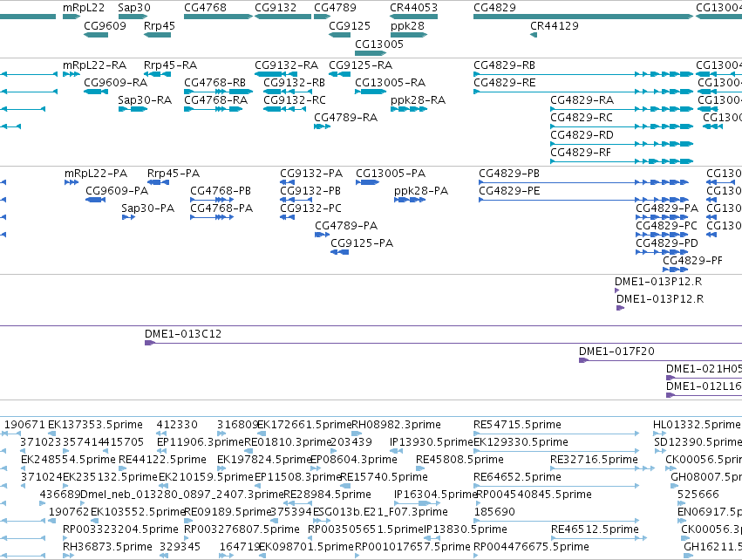The image size is (742, 560).
Task: Select protein CG4768-PB
Action: point(212,200)
